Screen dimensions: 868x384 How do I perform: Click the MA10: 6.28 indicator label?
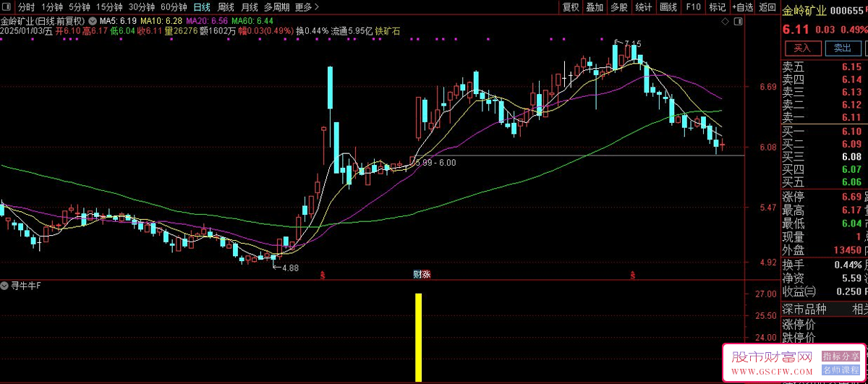click(161, 22)
